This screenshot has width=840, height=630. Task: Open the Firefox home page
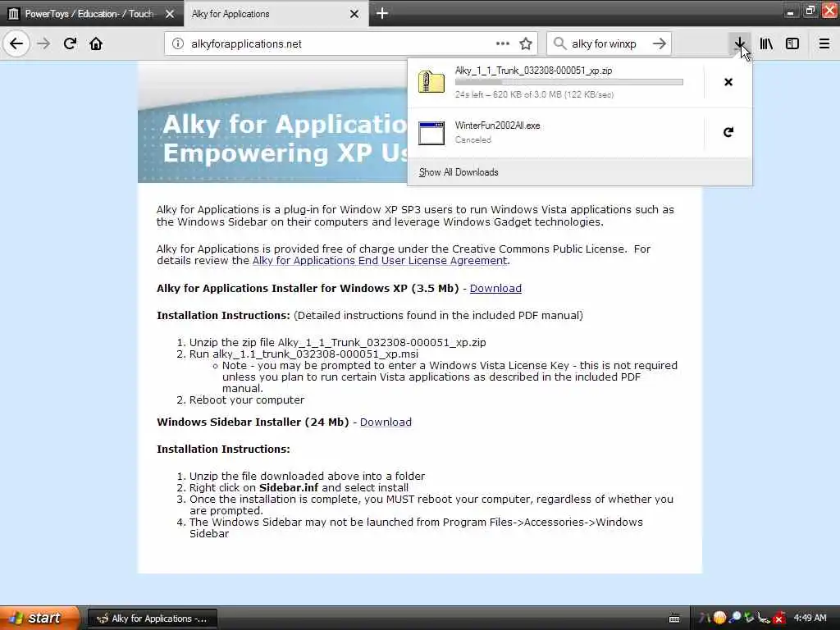96,43
